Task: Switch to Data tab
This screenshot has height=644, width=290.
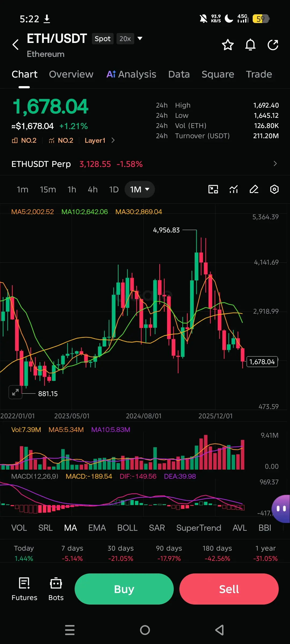Action: point(179,74)
